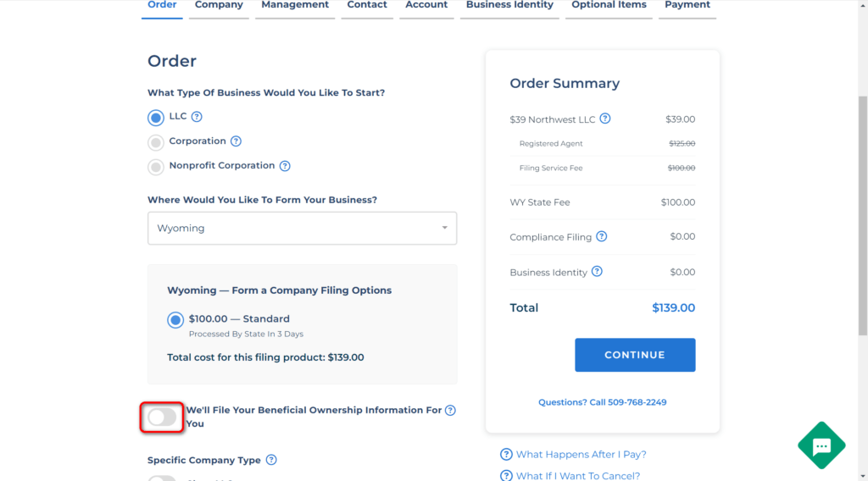Image resolution: width=868 pixels, height=481 pixels.
Task: Click help icon next to $39 Northwest LLC
Action: 605,119
